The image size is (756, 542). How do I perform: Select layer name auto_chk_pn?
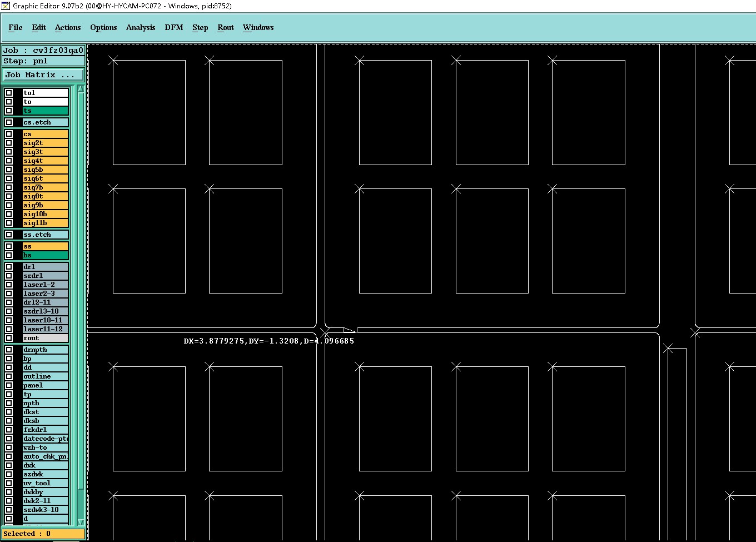46,456
